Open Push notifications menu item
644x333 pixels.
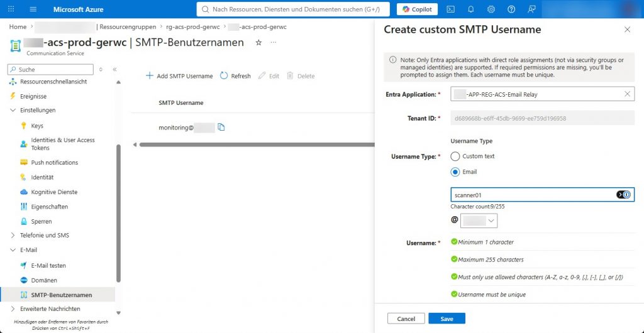[55, 162]
